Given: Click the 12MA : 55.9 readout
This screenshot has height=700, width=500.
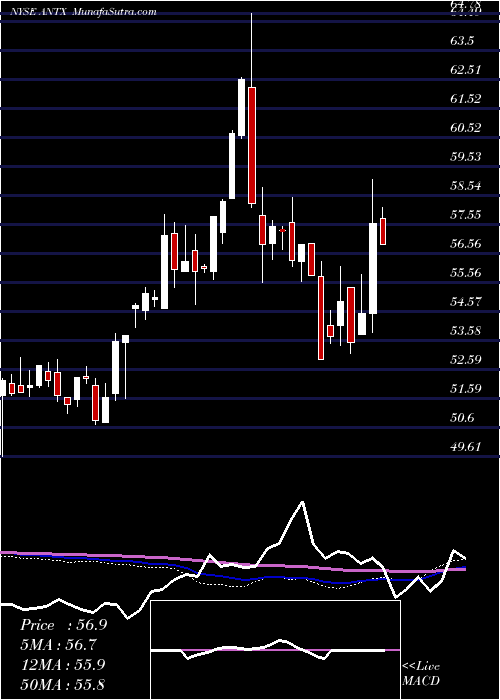Looking at the screenshot, I should coord(62,665).
